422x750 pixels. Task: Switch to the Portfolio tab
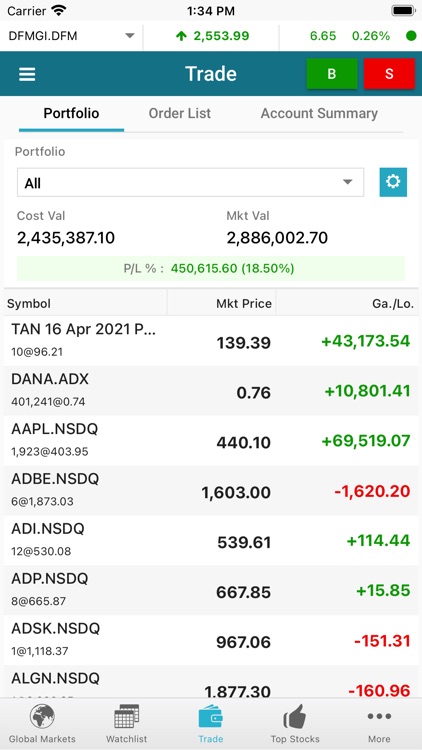tap(71, 113)
